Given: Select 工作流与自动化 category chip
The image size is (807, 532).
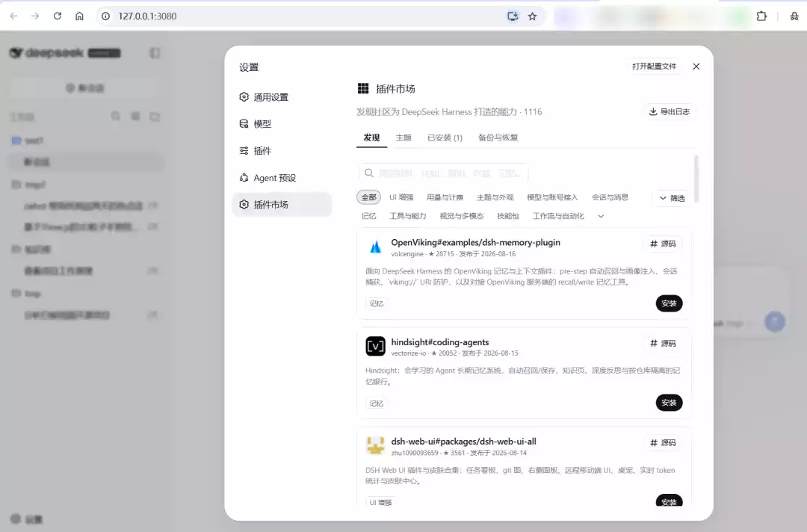Looking at the screenshot, I should (558, 216).
